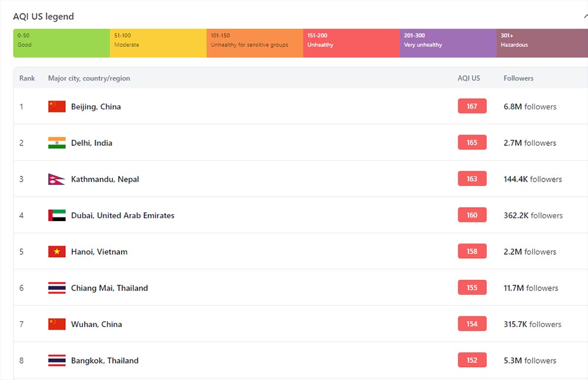Click the purple Very unhealthy legend swatch
Viewport: 588px width, 380px height.
447,43
